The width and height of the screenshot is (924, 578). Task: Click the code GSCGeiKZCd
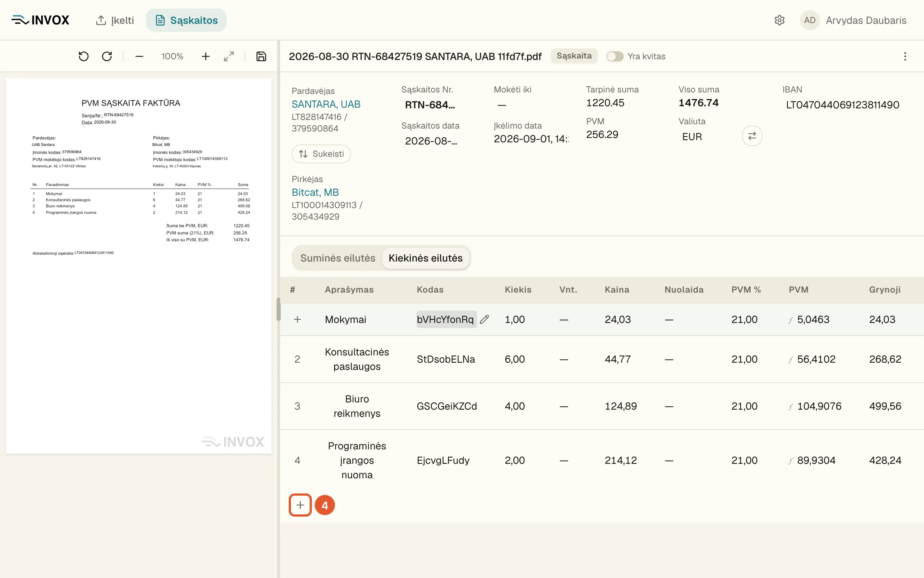coord(447,406)
